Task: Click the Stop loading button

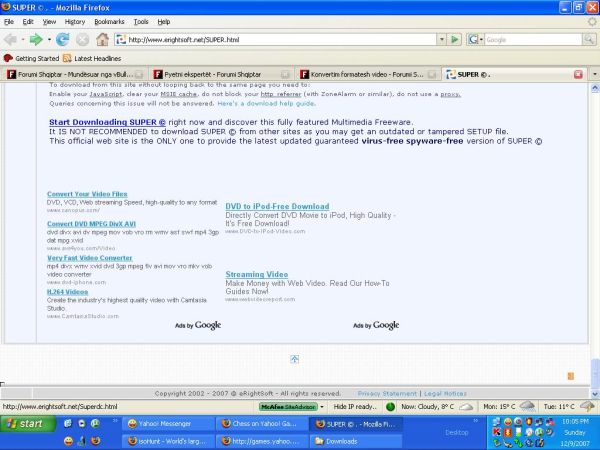Action: pos(82,39)
